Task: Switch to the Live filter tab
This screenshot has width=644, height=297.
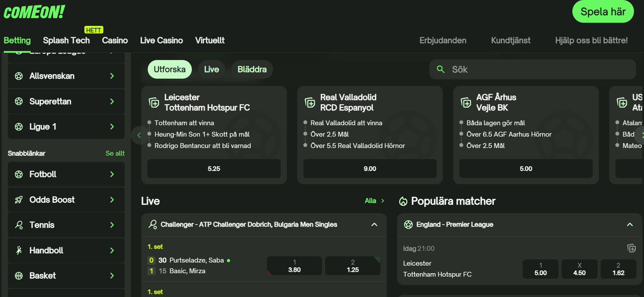Action: (211, 69)
